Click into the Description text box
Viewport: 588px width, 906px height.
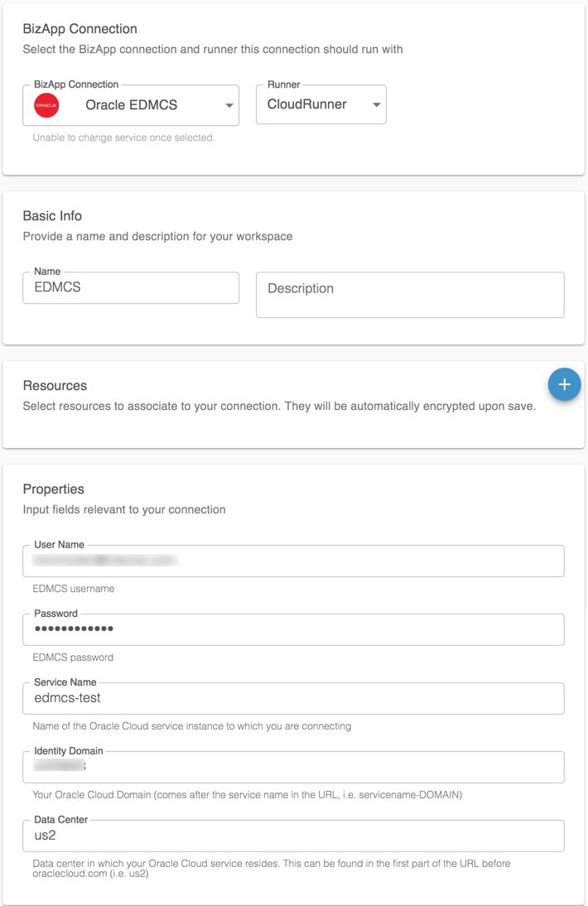410,295
